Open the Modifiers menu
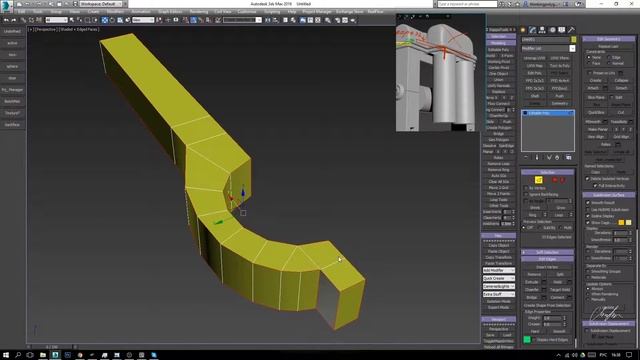 [x=116, y=12]
